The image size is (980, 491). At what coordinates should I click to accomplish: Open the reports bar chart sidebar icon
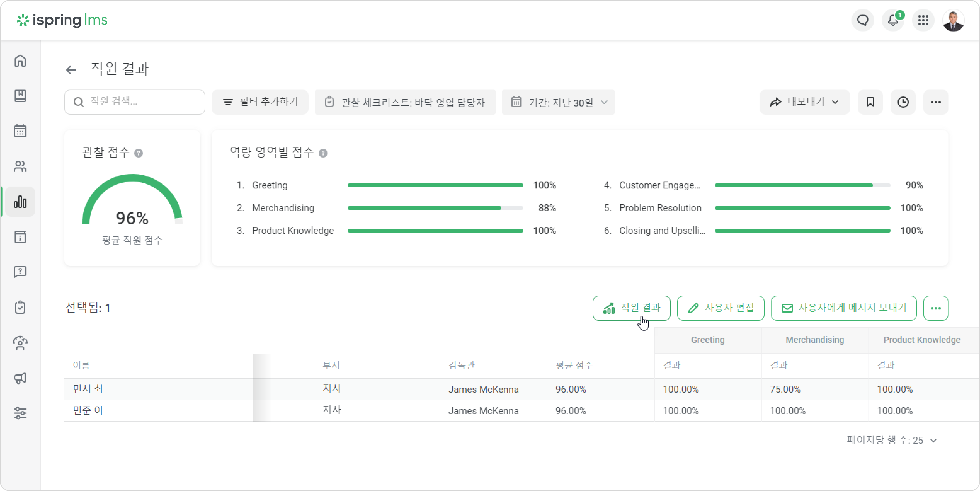(x=20, y=202)
